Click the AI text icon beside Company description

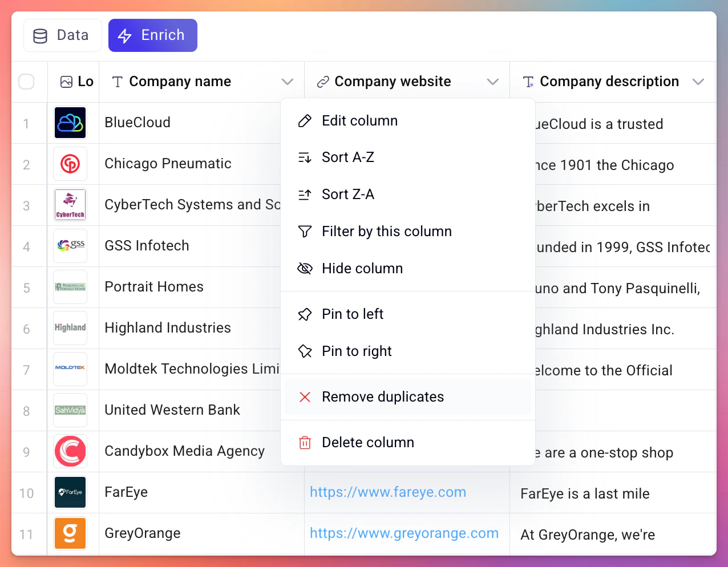coord(528,82)
